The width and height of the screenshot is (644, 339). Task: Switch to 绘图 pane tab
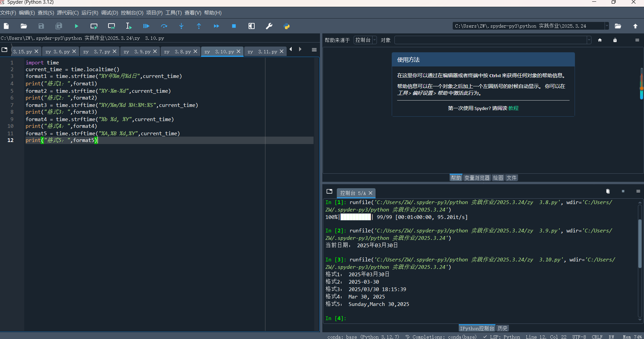pos(498,178)
